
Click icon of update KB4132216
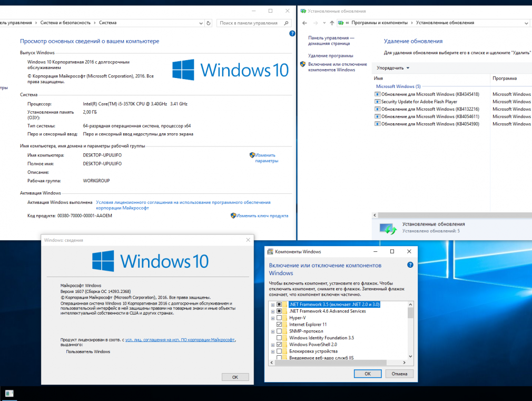pos(377,109)
